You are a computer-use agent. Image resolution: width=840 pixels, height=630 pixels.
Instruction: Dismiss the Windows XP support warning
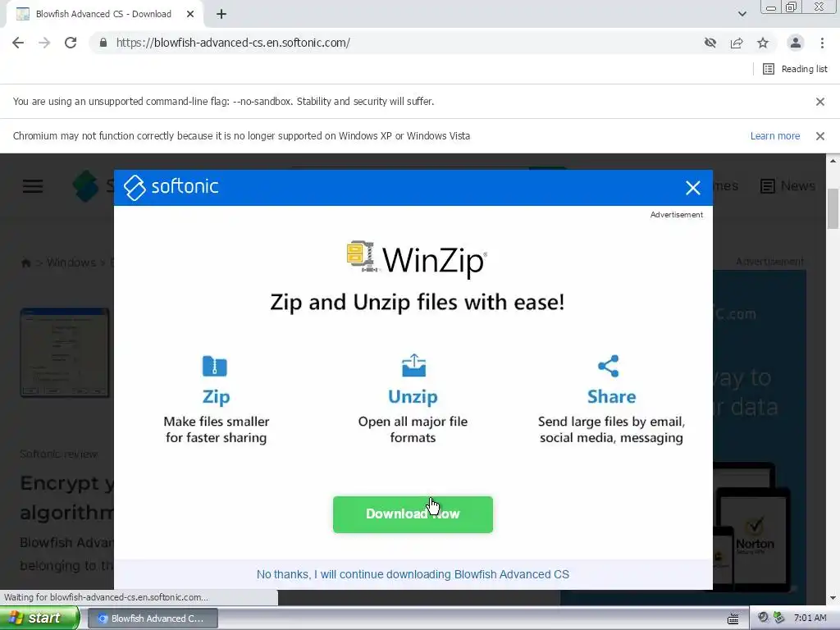click(x=819, y=136)
